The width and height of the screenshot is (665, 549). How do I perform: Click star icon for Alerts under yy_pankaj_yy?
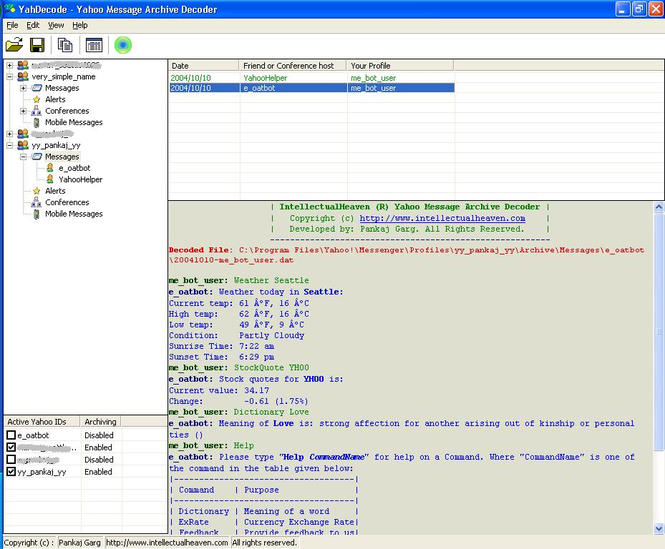point(36,191)
